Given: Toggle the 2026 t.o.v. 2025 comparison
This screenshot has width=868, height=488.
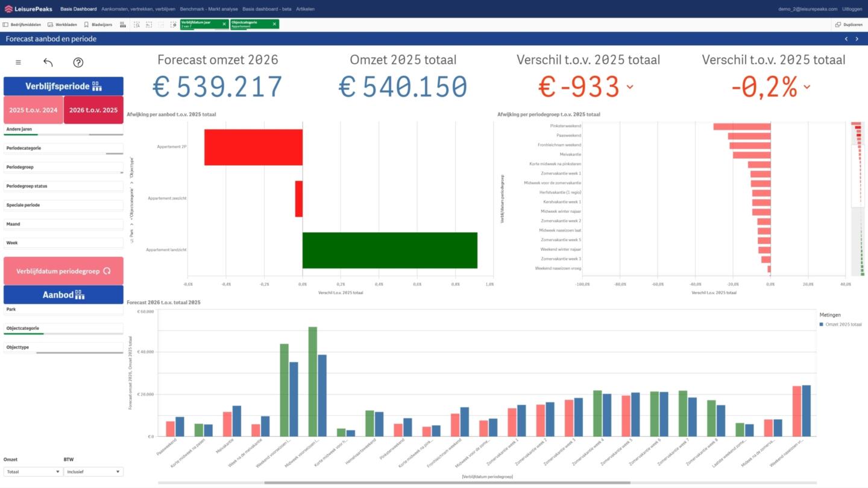Looking at the screenshot, I should [x=93, y=110].
